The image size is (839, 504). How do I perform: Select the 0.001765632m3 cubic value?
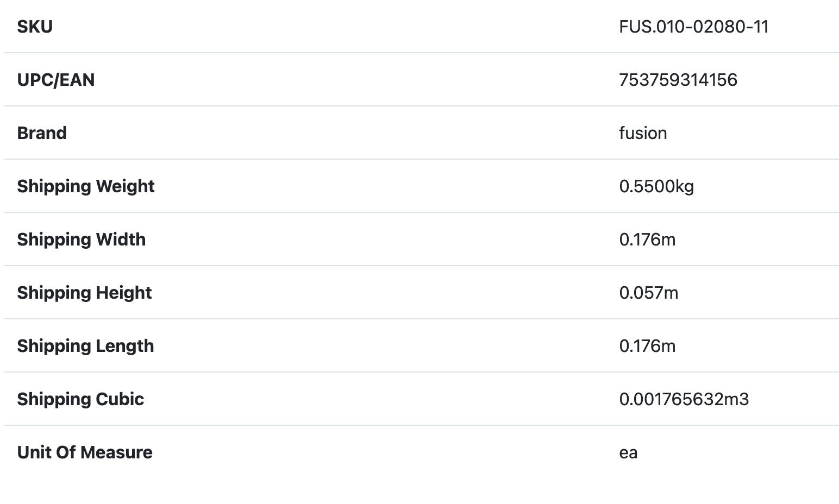[x=684, y=399]
